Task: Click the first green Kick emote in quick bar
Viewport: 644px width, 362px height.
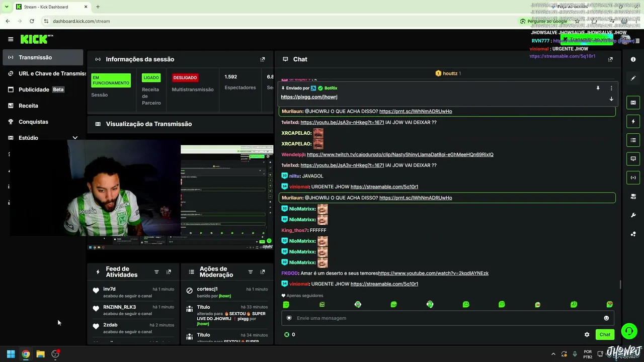Action: (286, 304)
